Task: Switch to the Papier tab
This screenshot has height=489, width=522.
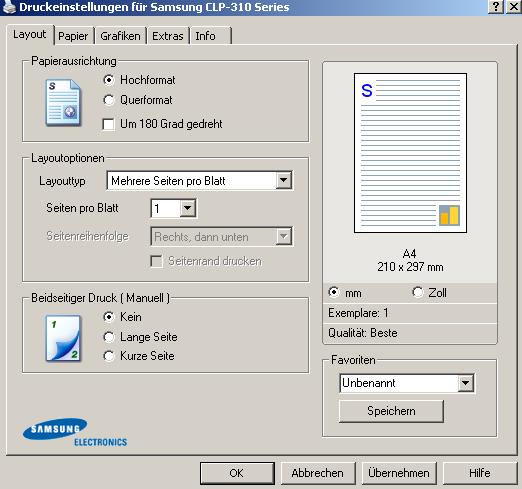Action: tap(73, 36)
